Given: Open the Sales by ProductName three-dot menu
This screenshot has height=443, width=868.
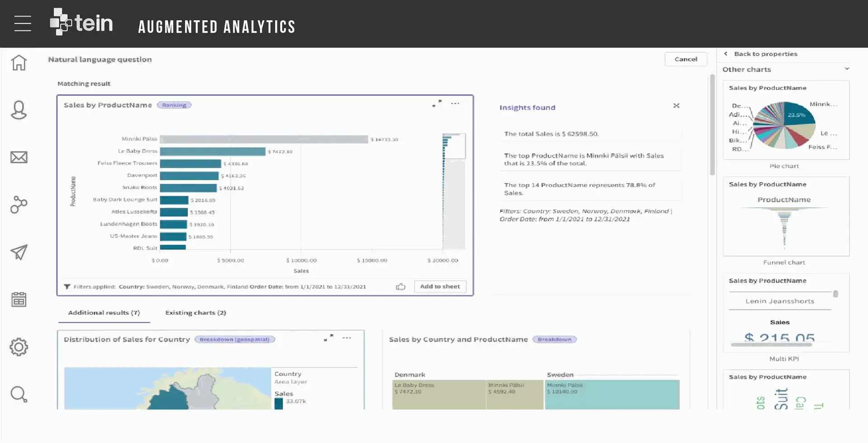Looking at the screenshot, I should (x=455, y=104).
